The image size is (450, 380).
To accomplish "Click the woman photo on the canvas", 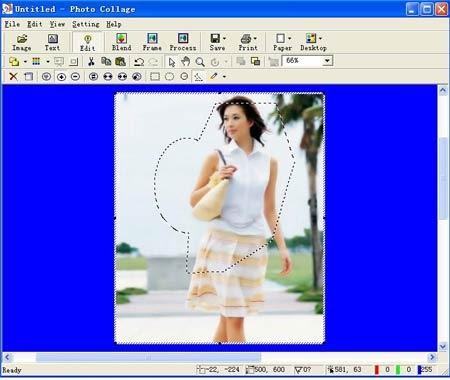I will coord(219,218).
